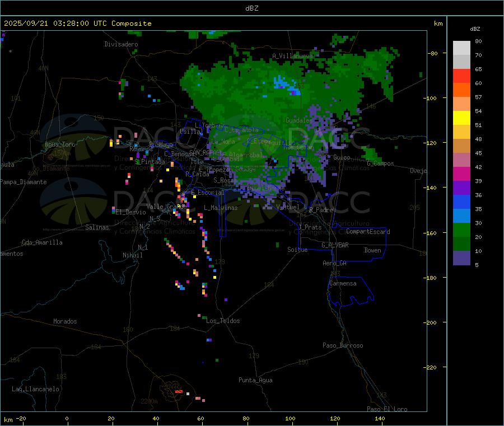Select the yellow 54 dBZ color swatch
This screenshot has width=504, height=426.
tap(461, 118)
